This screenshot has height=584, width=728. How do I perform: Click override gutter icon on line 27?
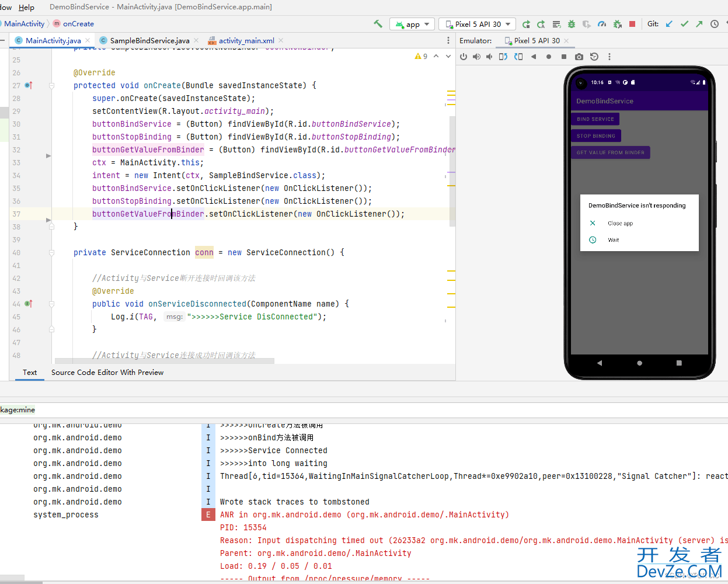[x=29, y=85]
